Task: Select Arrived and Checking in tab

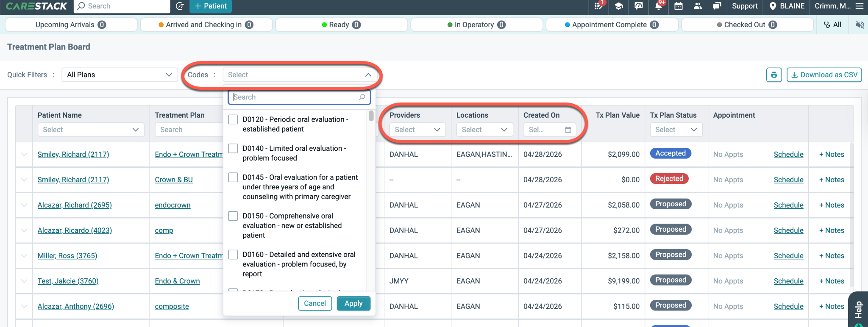Action: coord(206,25)
